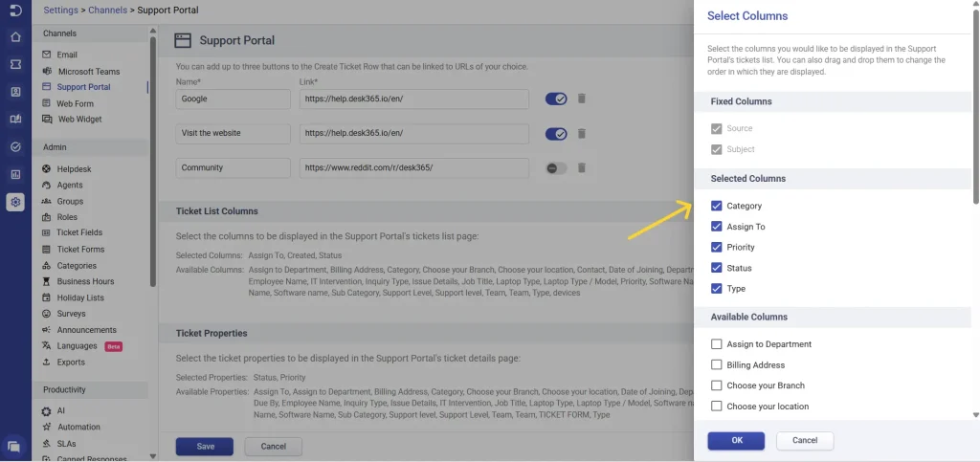Open the chat bubble icon at bottom left
Screen dimensions: 980x462
click(x=14, y=447)
